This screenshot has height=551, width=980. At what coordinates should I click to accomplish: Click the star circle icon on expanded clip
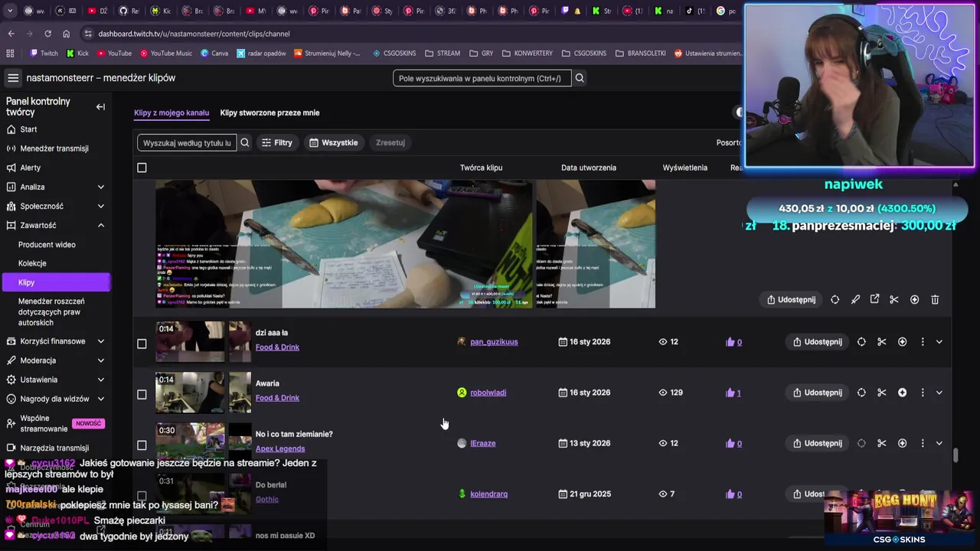click(x=914, y=300)
